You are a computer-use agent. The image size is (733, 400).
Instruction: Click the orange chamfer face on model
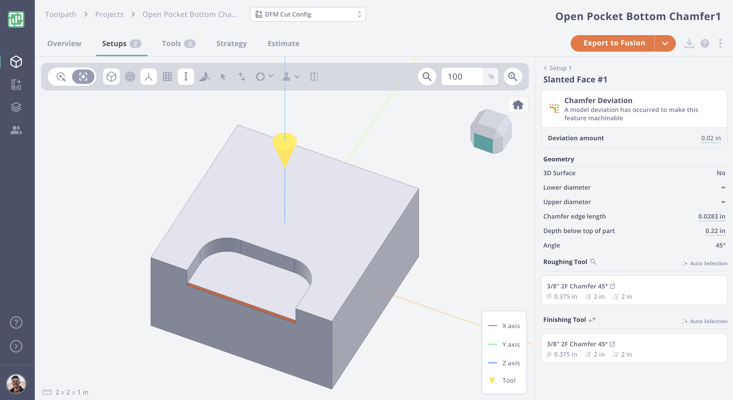coord(240,302)
